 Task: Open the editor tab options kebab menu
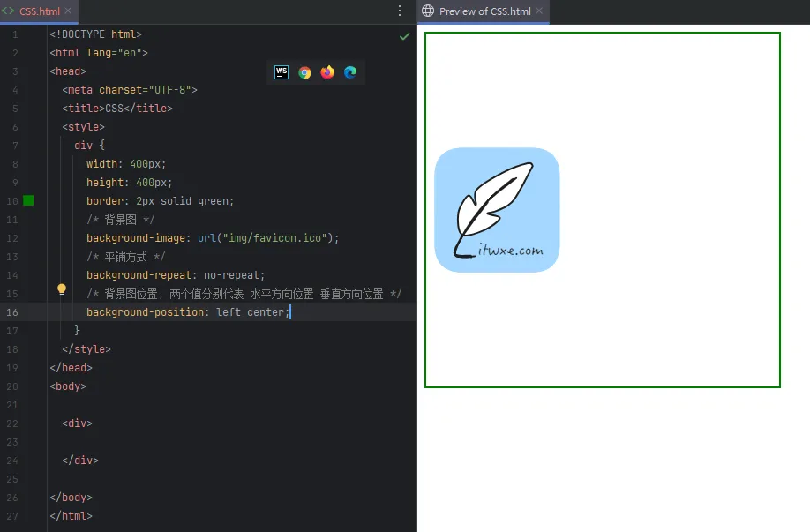(400, 11)
